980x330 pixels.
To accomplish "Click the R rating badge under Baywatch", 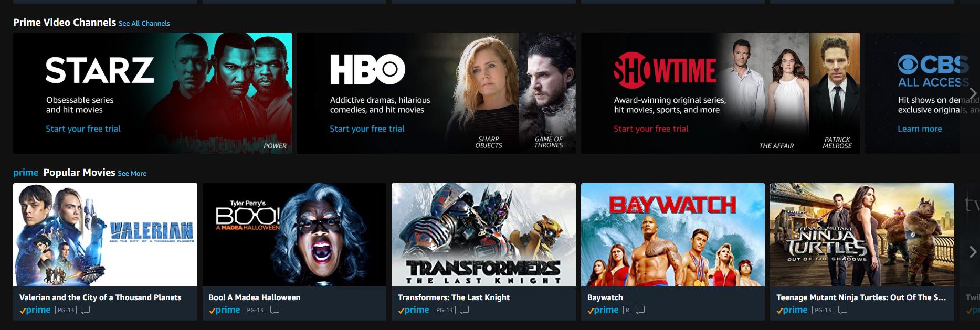I will pyautogui.click(x=627, y=310).
